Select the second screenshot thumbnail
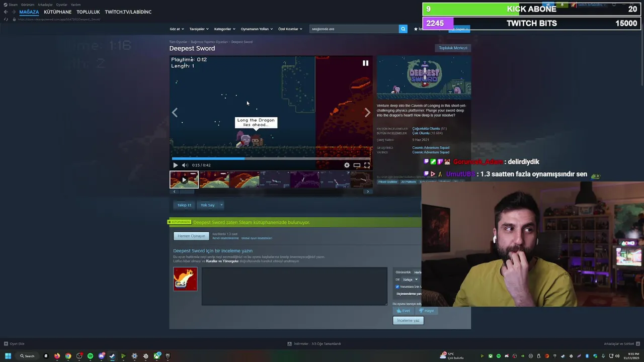Screen dimensions: 644x362 (244, 179)
